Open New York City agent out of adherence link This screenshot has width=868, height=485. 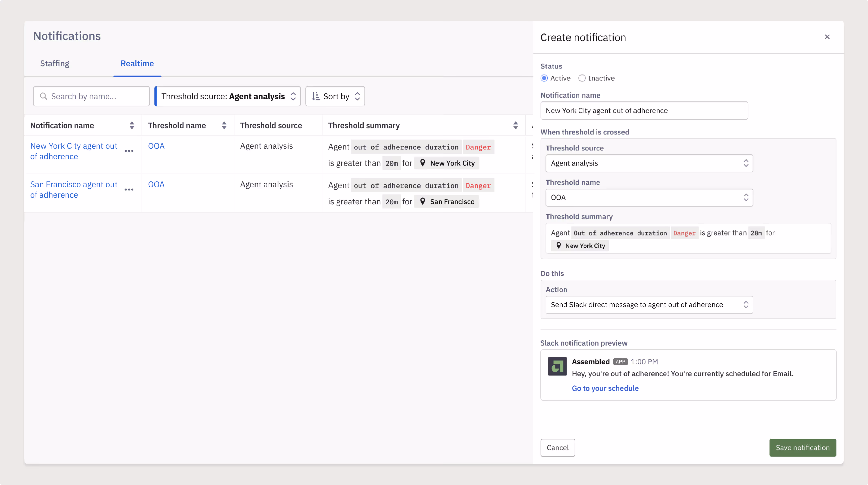(x=74, y=151)
